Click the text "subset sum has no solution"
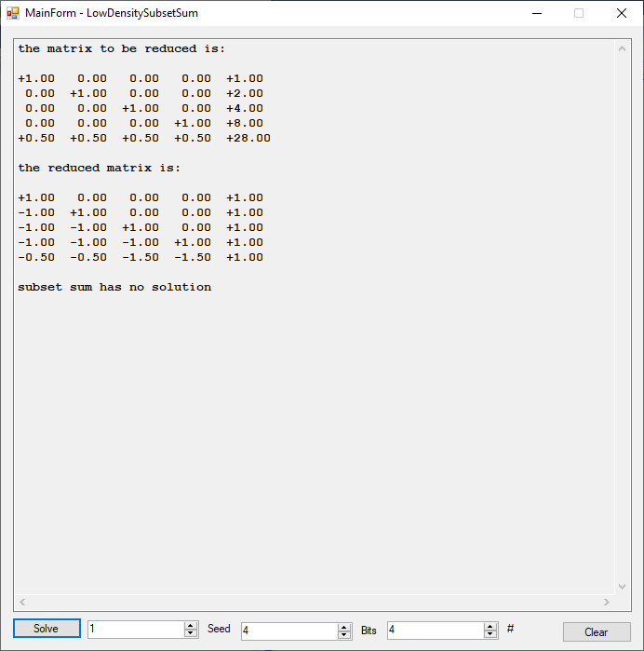Image resolution: width=644 pixels, height=651 pixels. 114,287
